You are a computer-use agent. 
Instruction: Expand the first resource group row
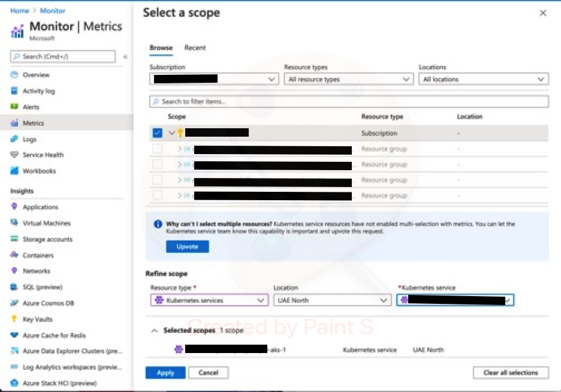(x=180, y=149)
